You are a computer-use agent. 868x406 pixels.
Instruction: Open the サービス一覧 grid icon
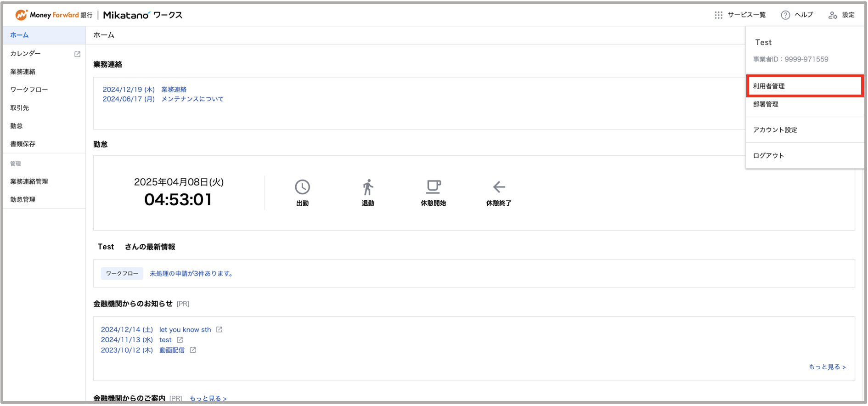click(718, 15)
